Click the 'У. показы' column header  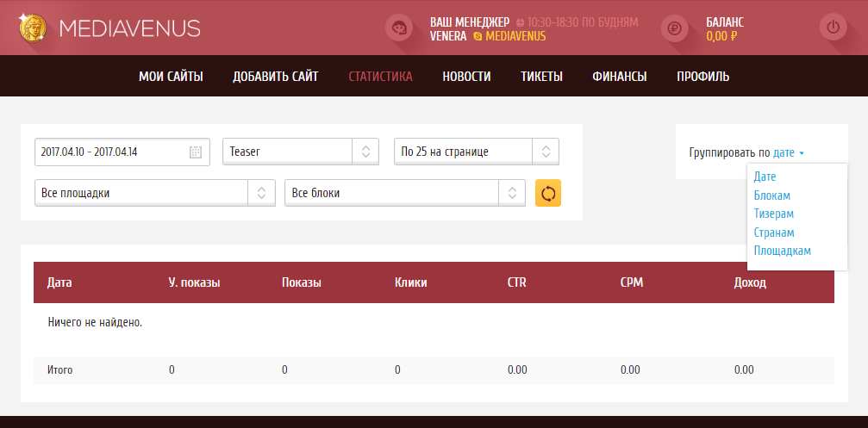(194, 282)
